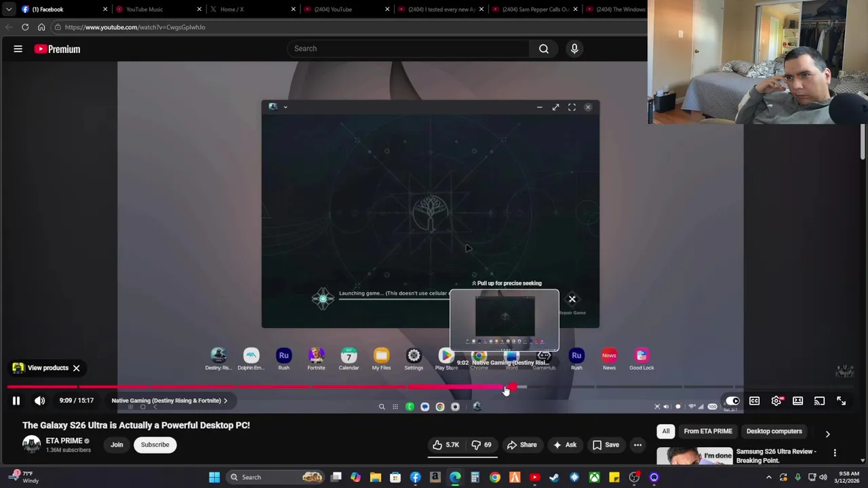Cast video with Play on TV icon
868x488 pixels.
click(x=820, y=401)
